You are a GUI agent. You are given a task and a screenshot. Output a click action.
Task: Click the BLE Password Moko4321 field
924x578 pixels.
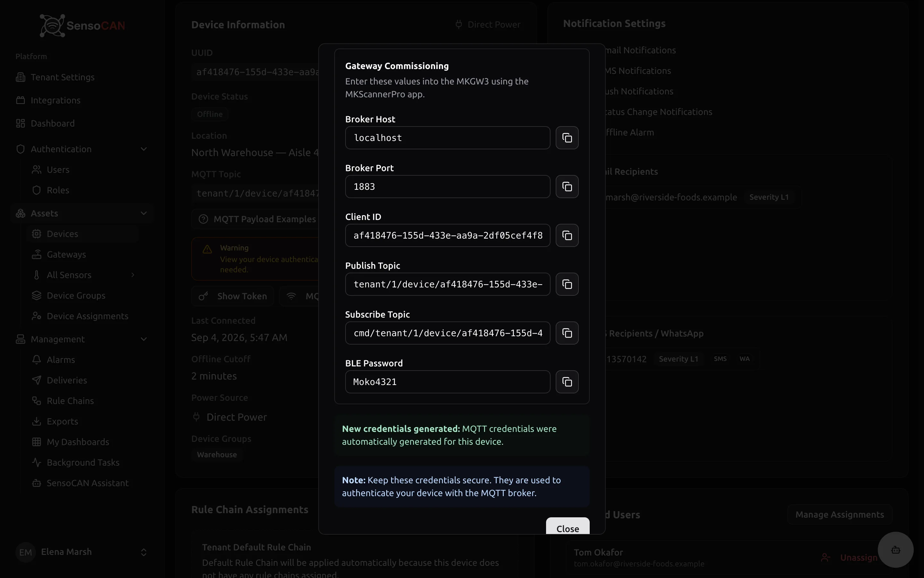coord(448,382)
